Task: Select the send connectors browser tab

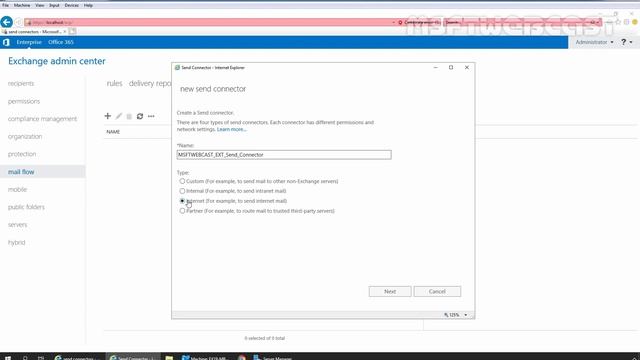Action: coord(33,31)
